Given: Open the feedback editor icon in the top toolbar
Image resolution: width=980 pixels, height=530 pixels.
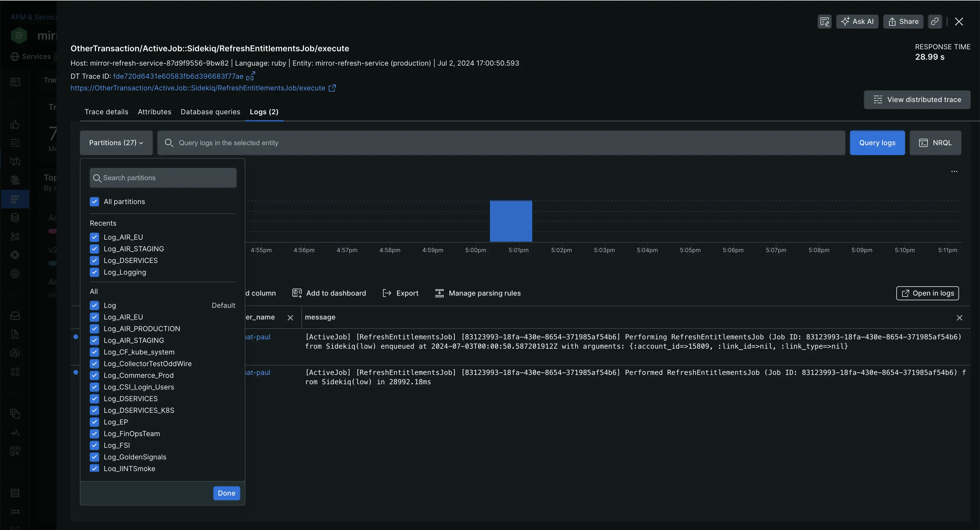Looking at the screenshot, I should (x=824, y=22).
